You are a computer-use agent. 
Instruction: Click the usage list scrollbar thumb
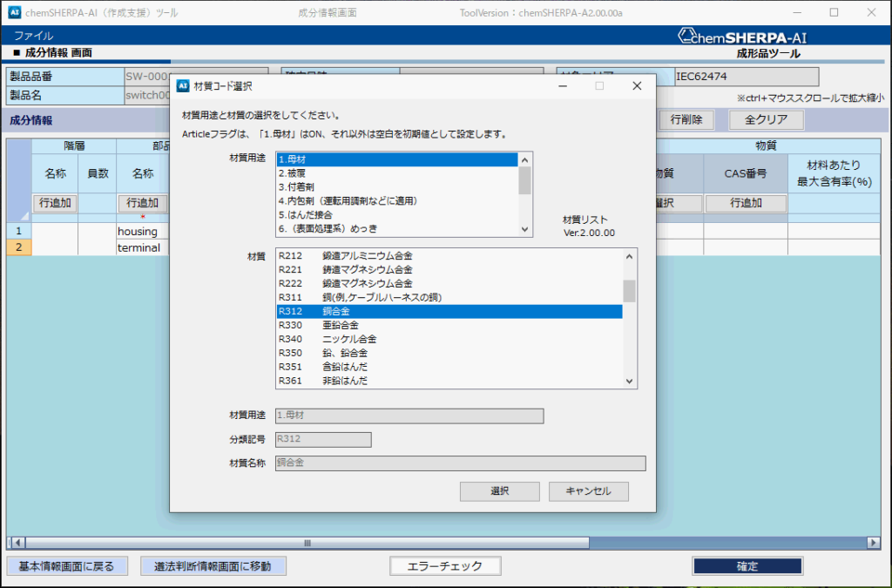525,180
